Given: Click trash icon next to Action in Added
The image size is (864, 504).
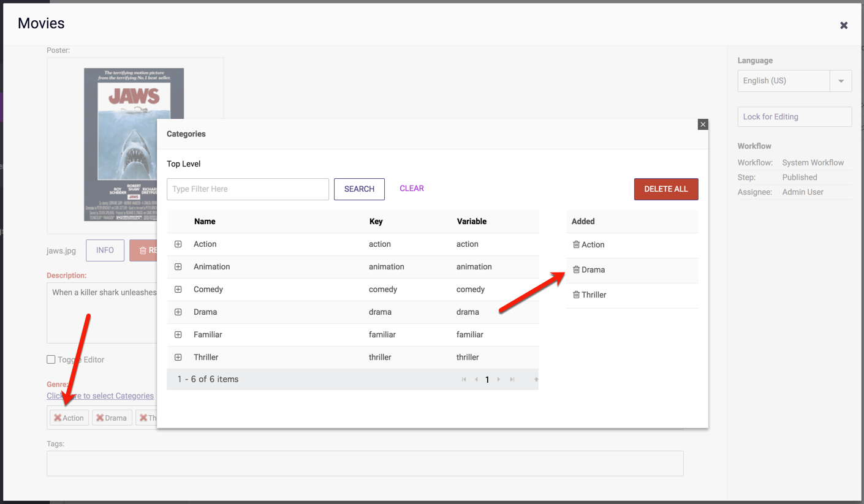Looking at the screenshot, I should click(x=576, y=244).
